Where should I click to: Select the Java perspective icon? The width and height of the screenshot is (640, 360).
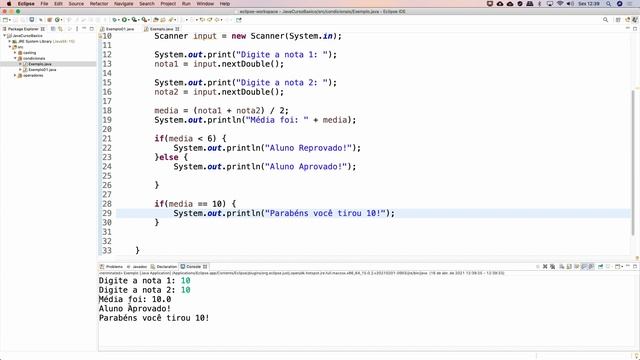pos(635,20)
